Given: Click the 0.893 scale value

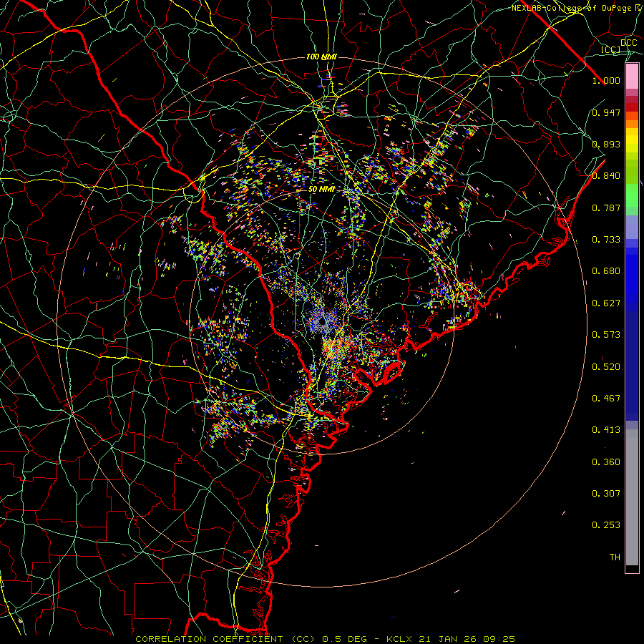Looking at the screenshot, I should [x=606, y=144].
